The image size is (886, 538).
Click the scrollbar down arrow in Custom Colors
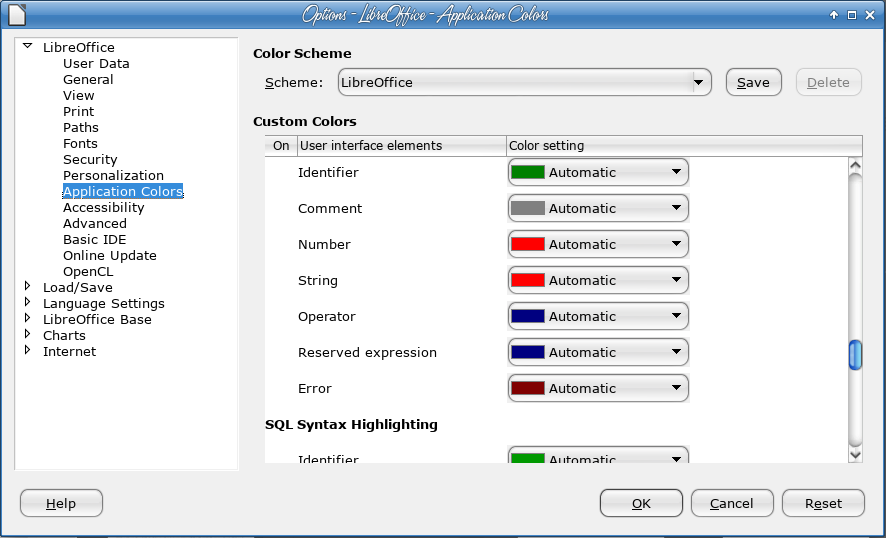point(855,454)
